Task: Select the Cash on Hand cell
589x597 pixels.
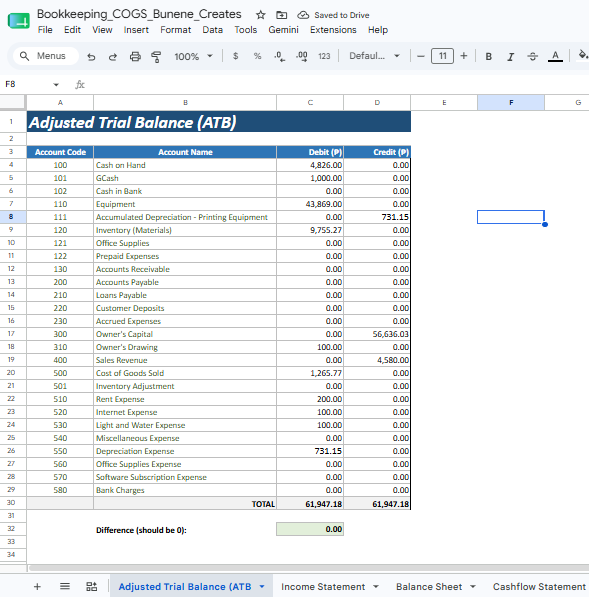Action: (185, 165)
